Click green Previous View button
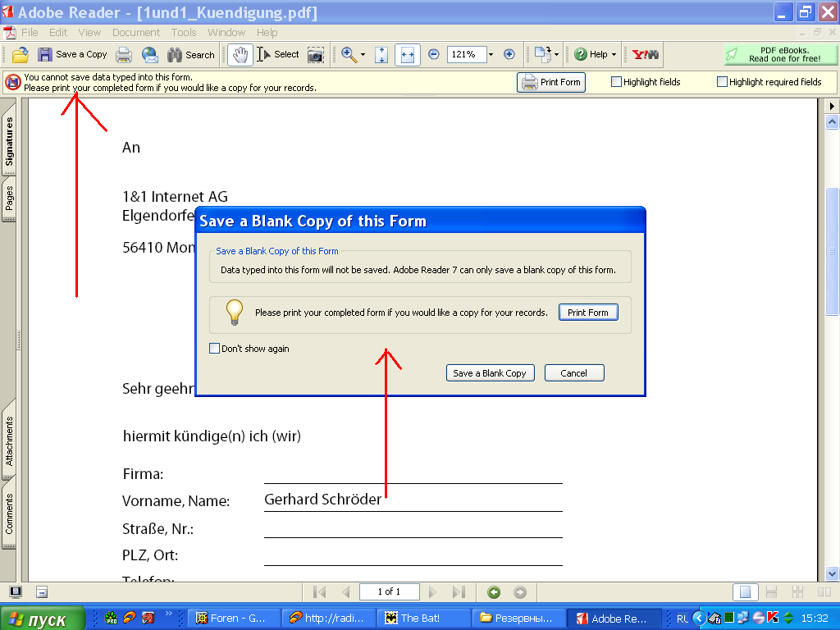 point(494,592)
